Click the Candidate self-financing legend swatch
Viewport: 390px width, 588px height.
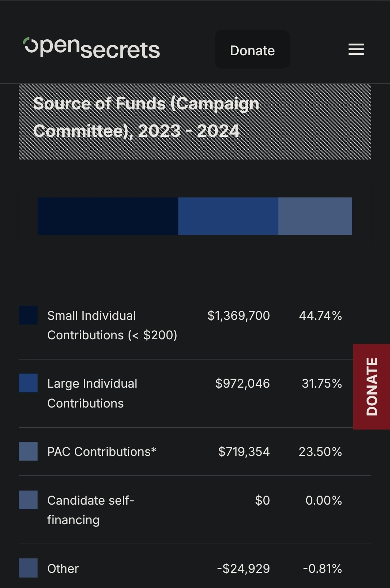coord(28,500)
